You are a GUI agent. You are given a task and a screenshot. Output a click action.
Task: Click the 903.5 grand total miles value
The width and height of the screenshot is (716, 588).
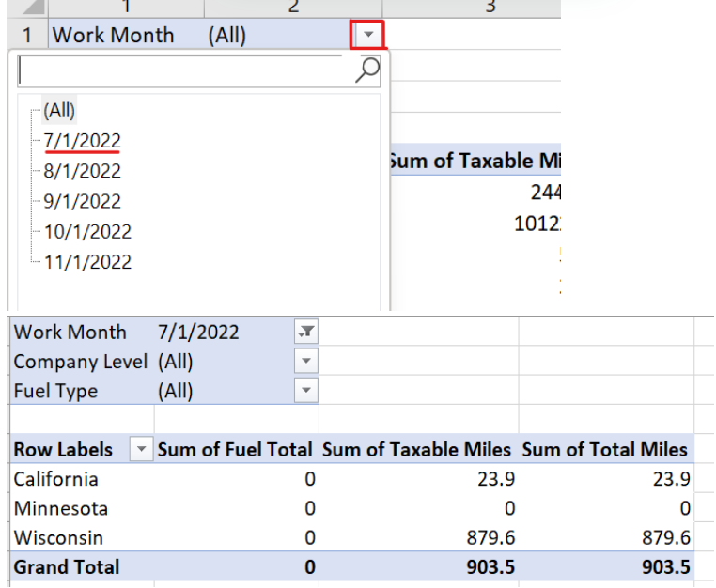coord(666,567)
